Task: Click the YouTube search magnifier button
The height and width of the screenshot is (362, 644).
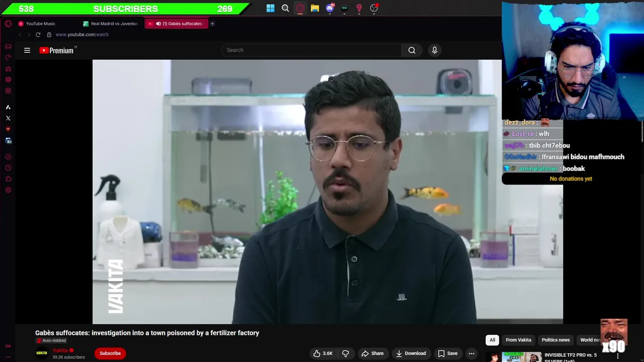Action: (412, 50)
